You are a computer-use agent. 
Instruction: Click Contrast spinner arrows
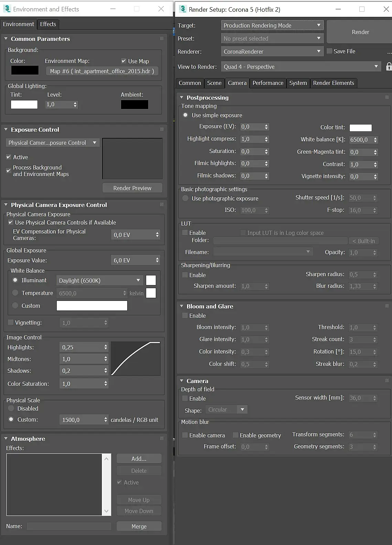tap(375, 165)
